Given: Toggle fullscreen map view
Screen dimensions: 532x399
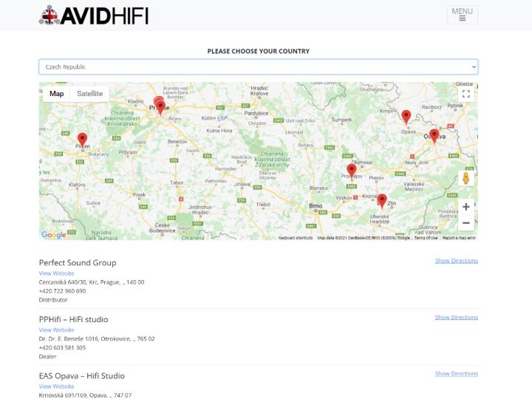Looking at the screenshot, I should (x=465, y=94).
